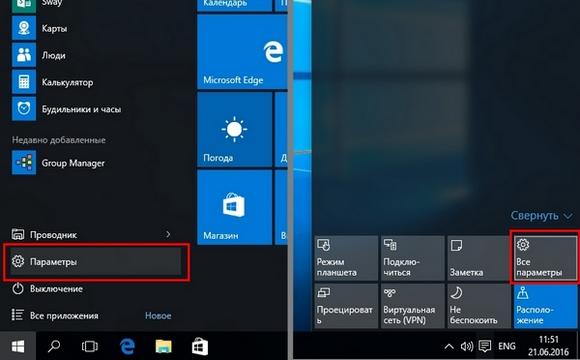The height and width of the screenshot is (360, 580).
Task: Expand the Проводник jump list arrow
Action: tap(168, 234)
